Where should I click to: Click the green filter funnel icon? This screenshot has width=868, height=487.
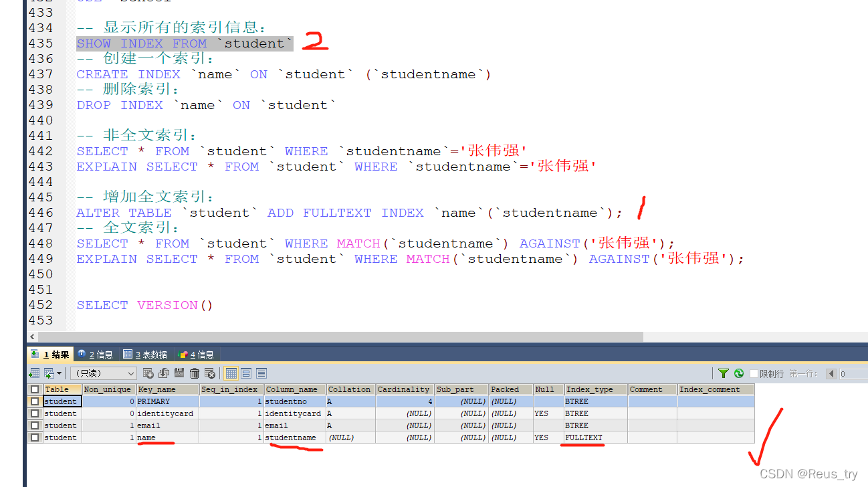click(x=724, y=373)
